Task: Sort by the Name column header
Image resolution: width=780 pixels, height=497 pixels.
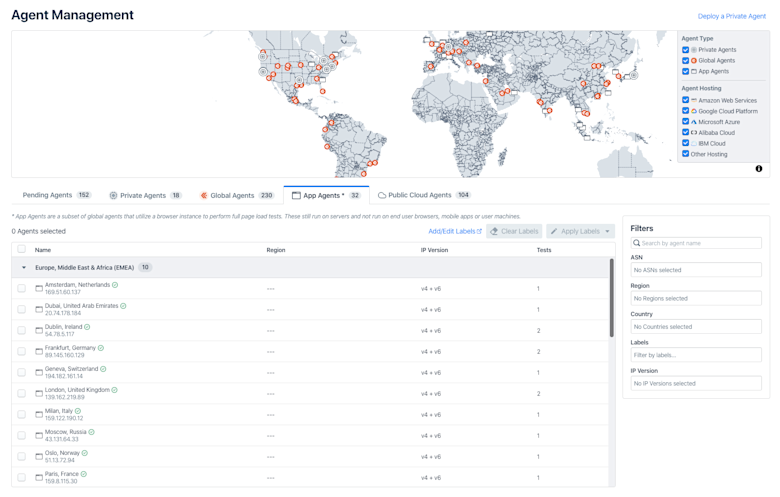Action: click(x=43, y=250)
